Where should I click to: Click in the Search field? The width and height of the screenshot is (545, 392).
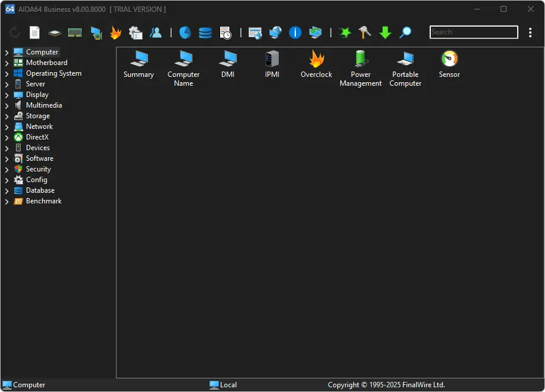pyautogui.click(x=474, y=32)
